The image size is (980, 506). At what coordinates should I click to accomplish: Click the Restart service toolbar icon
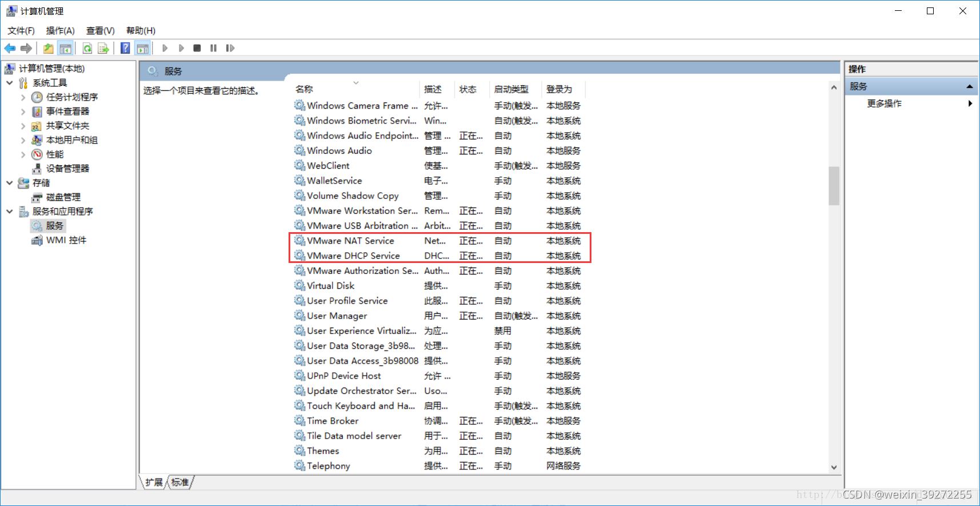(x=230, y=49)
